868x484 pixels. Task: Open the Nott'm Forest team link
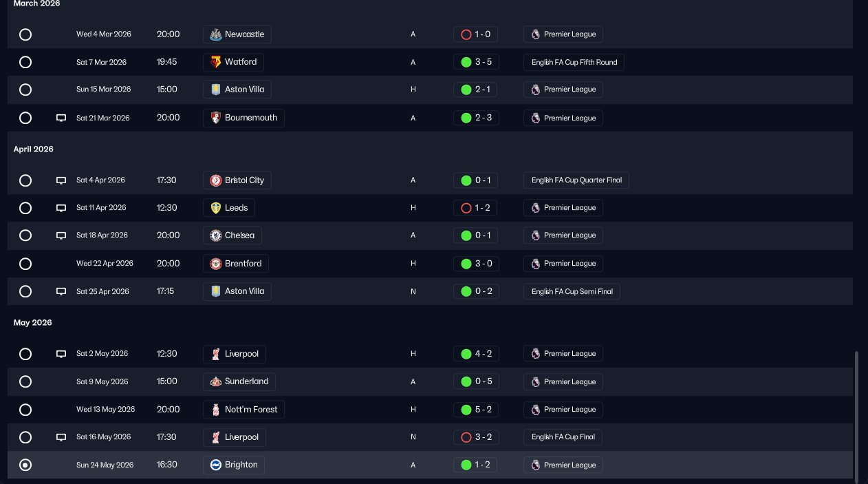[x=250, y=410]
